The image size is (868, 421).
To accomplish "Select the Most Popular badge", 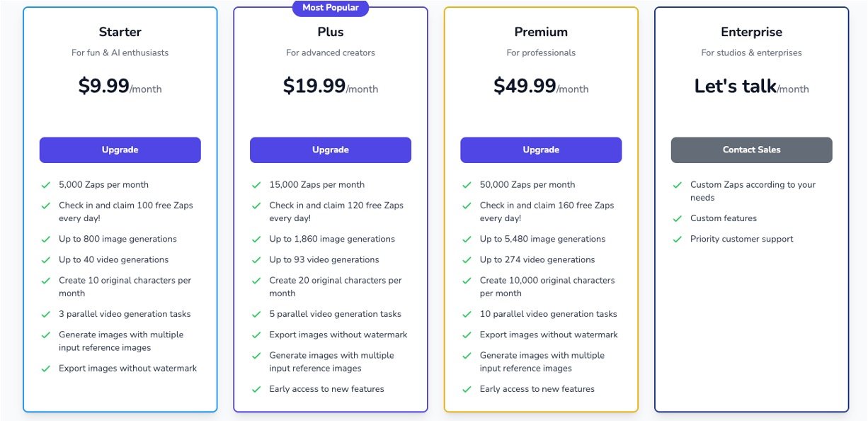I will 331,8.
